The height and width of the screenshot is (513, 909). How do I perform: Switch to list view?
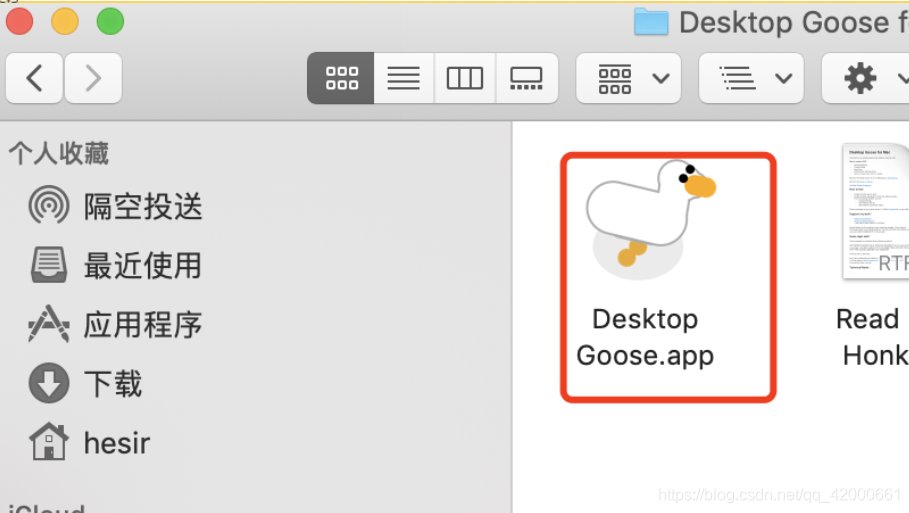tap(403, 78)
